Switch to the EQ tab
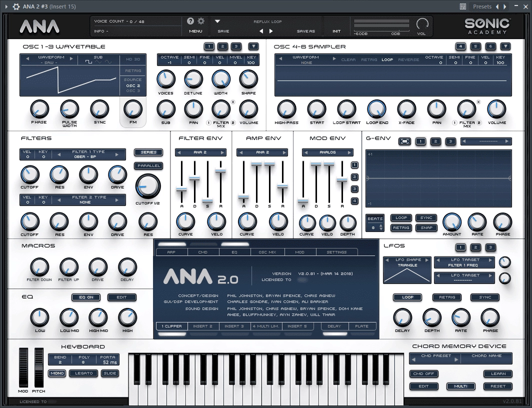This screenshot has width=532, height=408. [x=234, y=252]
